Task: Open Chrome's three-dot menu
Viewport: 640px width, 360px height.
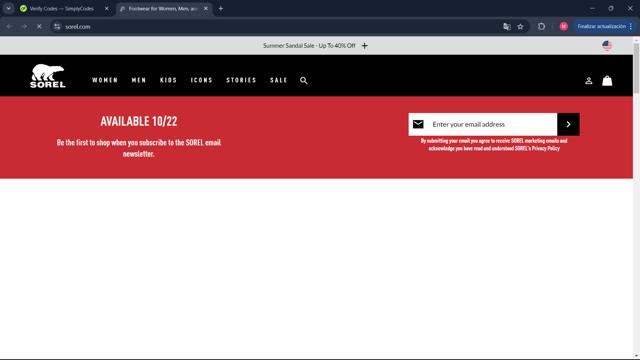Action: pyautogui.click(x=631, y=26)
